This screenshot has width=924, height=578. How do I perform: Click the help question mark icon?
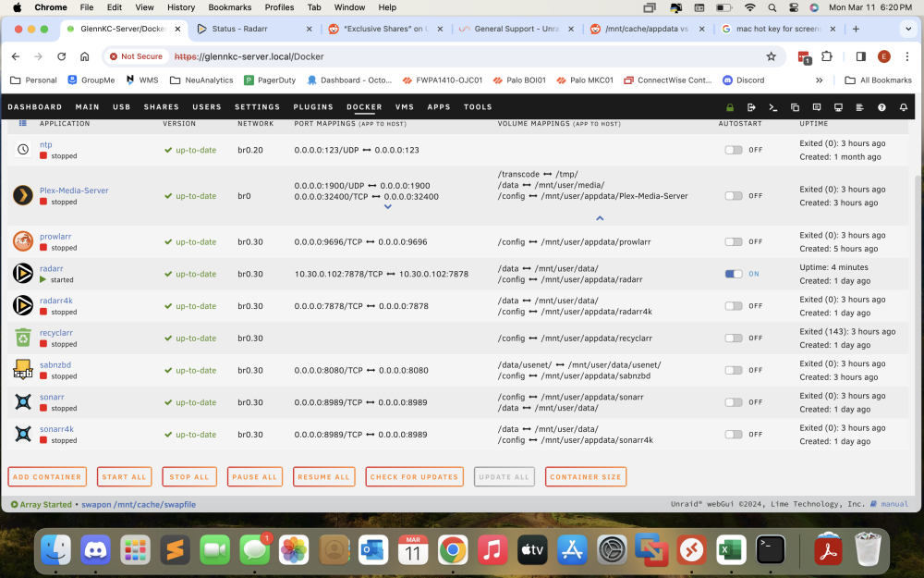tap(881, 107)
